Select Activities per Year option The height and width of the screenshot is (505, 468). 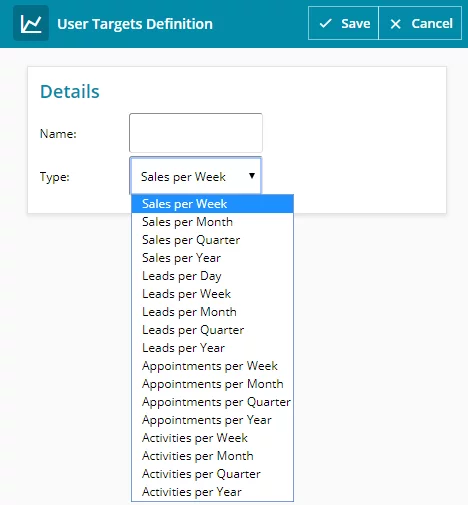tap(212, 492)
